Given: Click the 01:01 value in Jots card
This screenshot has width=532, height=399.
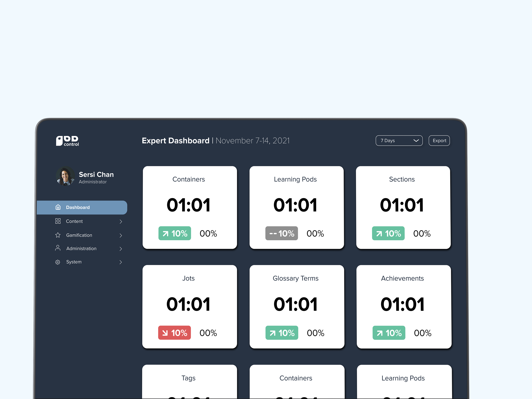Looking at the screenshot, I should [x=188, y=304].
